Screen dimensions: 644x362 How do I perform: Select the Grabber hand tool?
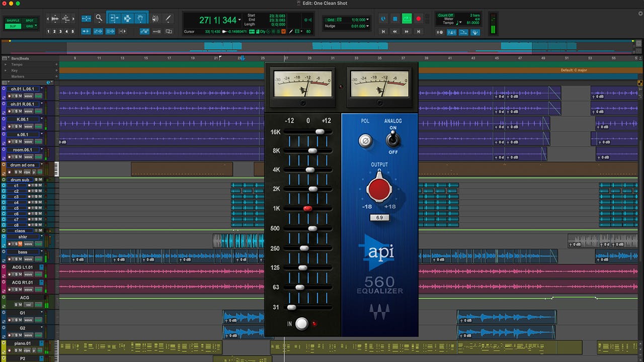click(x=141, y=19)
